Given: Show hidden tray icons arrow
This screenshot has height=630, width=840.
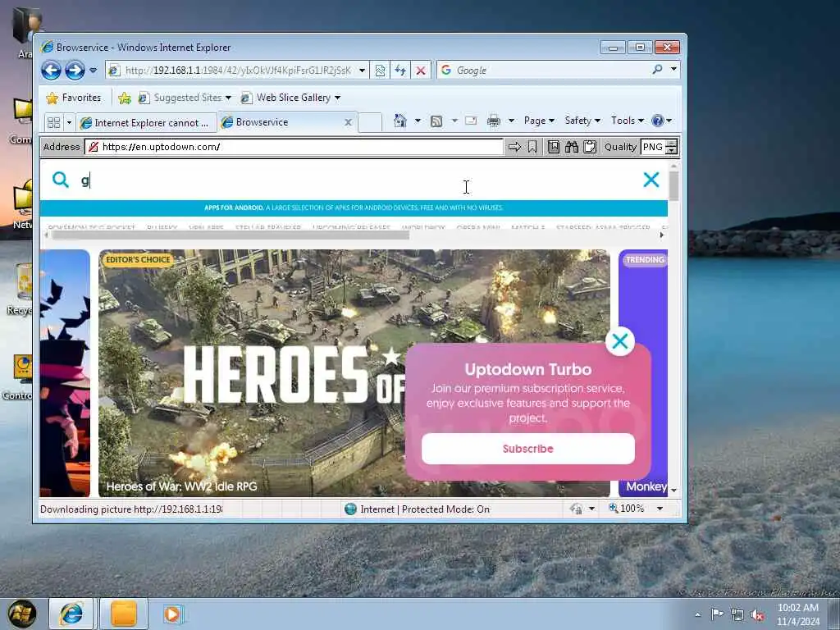Looking at the screenshot, I should tap(697, 615).
